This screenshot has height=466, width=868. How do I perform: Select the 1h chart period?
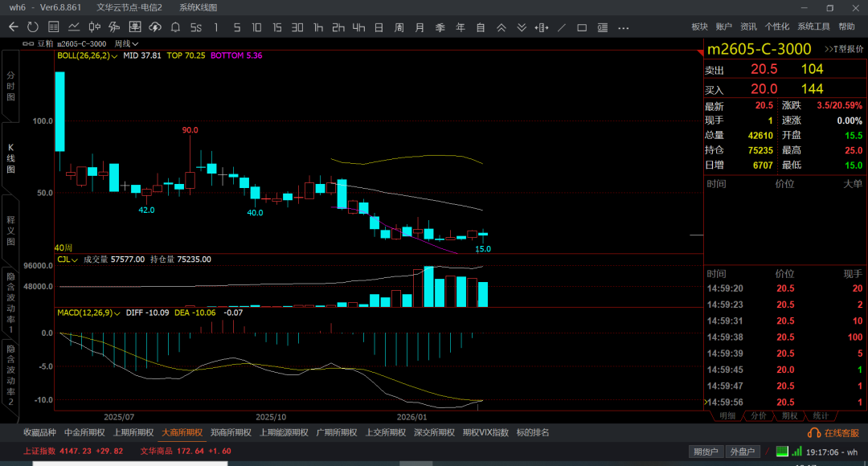pos(318,27)
